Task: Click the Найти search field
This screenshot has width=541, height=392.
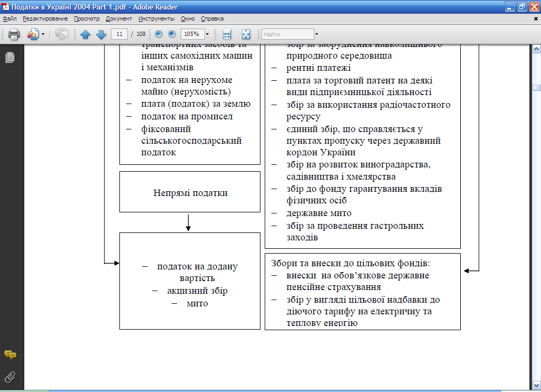Action: (288, 34)
